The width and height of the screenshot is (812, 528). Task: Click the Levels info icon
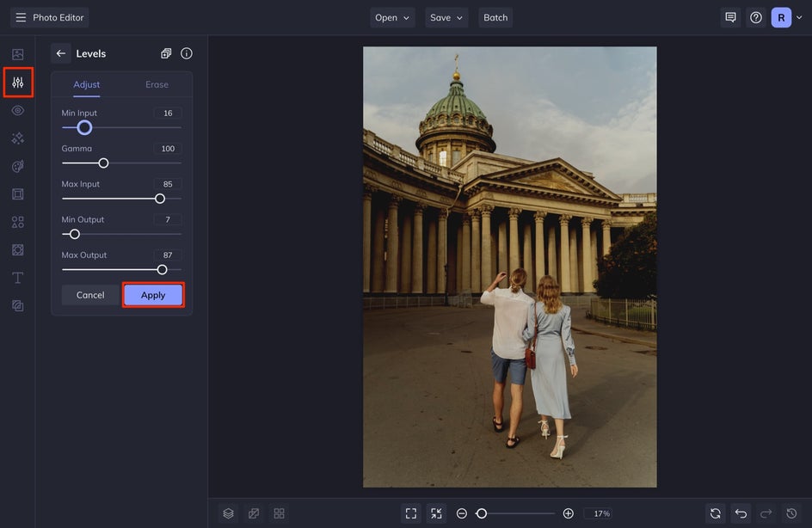pyautogui.click(x=187, y=53)
